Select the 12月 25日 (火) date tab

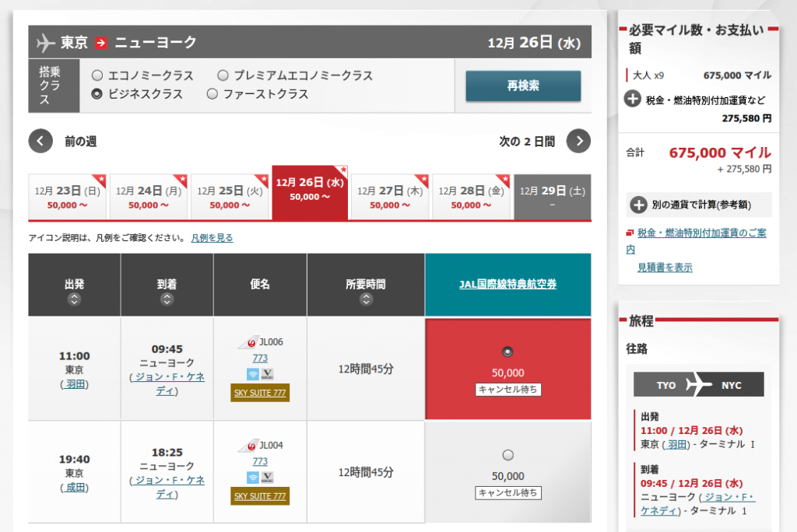pyautogui.click(x=230, y=197)
